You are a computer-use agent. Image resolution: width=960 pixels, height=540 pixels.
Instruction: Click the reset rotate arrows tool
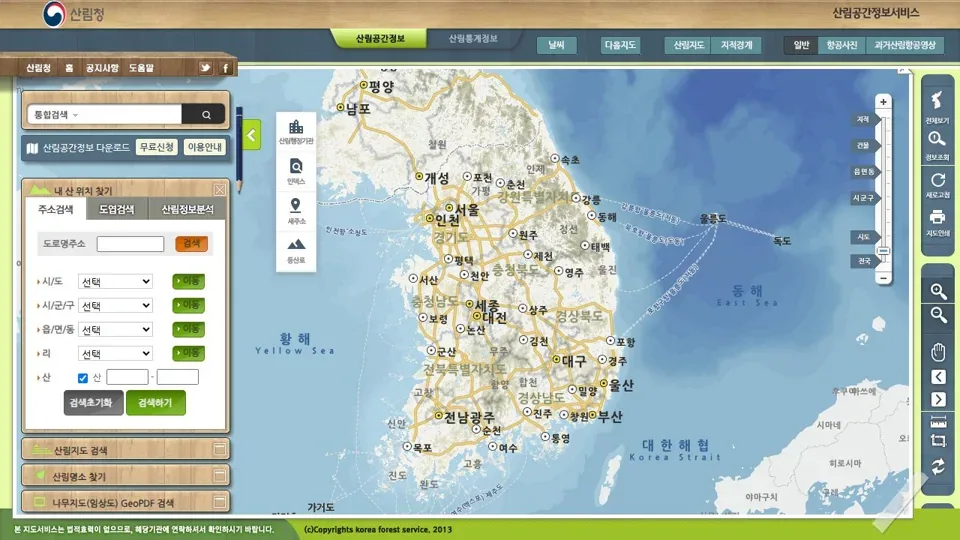coord(938,467)
